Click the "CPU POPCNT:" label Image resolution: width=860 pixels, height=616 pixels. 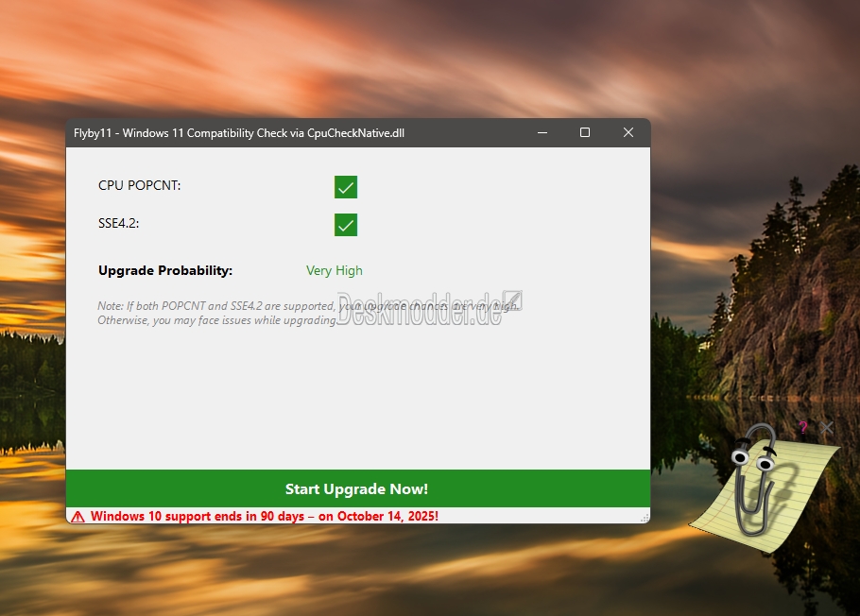(139, 185)
